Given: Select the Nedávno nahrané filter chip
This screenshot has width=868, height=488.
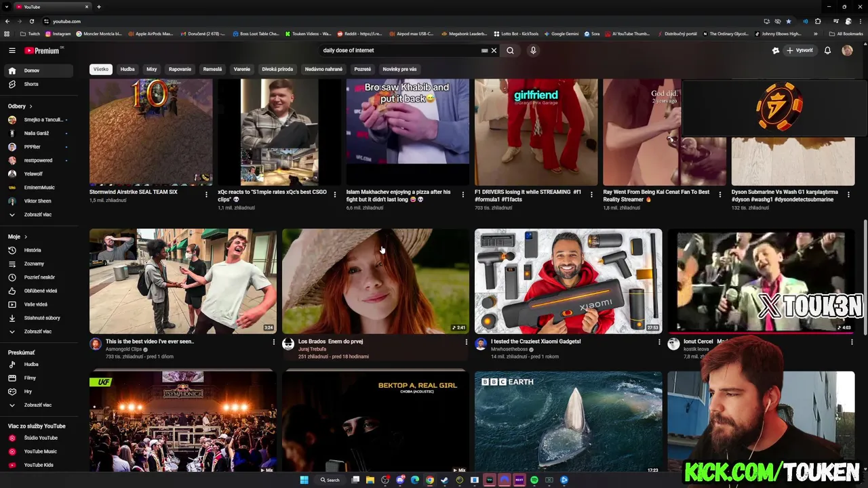Looking at the screenshot, I should point(323,69).
